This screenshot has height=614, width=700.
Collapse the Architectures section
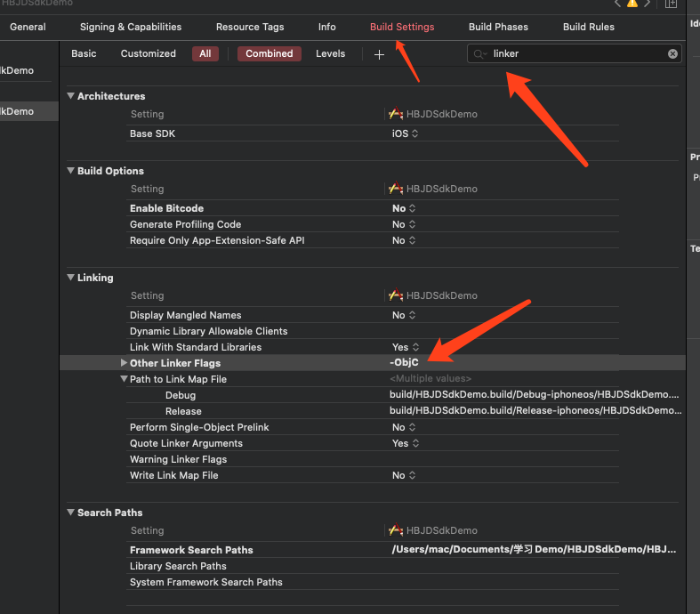click(x=70, y=95)
